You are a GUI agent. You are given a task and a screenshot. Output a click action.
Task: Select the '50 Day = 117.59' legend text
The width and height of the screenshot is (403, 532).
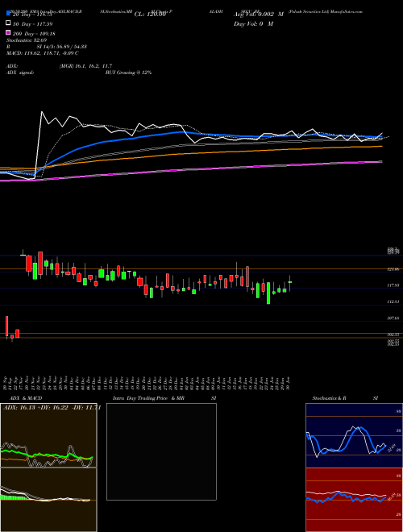click(x=32, y=24)
